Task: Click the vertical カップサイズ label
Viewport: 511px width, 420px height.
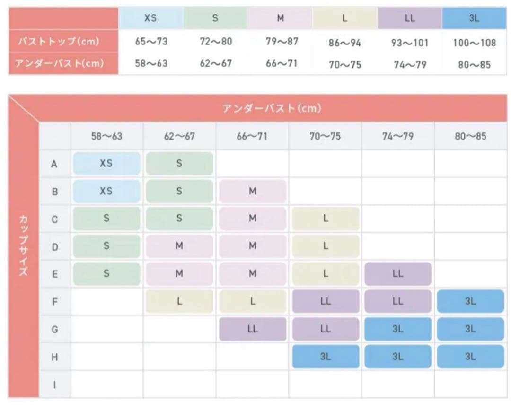Action: pyautogui.click(x=23, y=245)
